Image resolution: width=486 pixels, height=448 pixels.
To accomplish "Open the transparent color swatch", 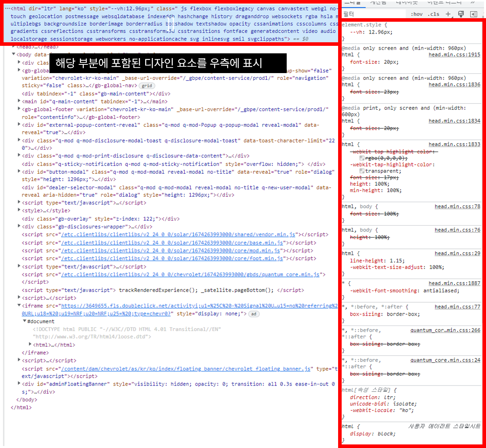I will click(x=362, y=171).
